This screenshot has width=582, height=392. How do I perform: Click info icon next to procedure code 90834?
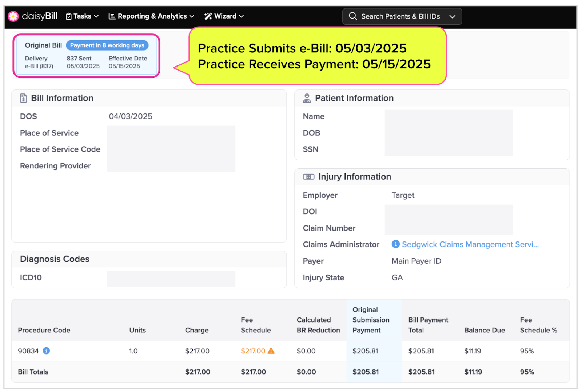click(x=47, y=351)
